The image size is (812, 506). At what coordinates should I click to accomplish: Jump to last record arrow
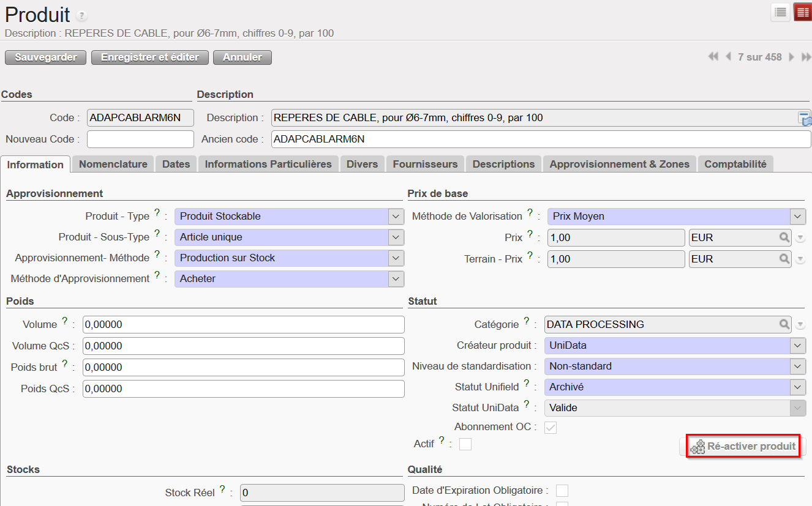[x=806, y=57]
